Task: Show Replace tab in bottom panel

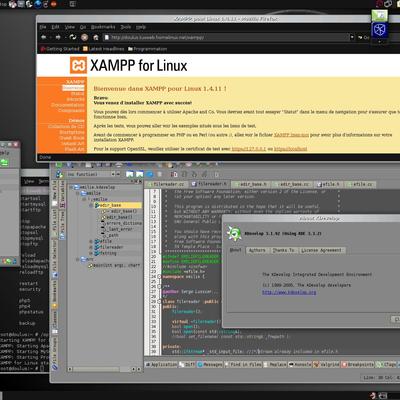Action: [275, 365]
